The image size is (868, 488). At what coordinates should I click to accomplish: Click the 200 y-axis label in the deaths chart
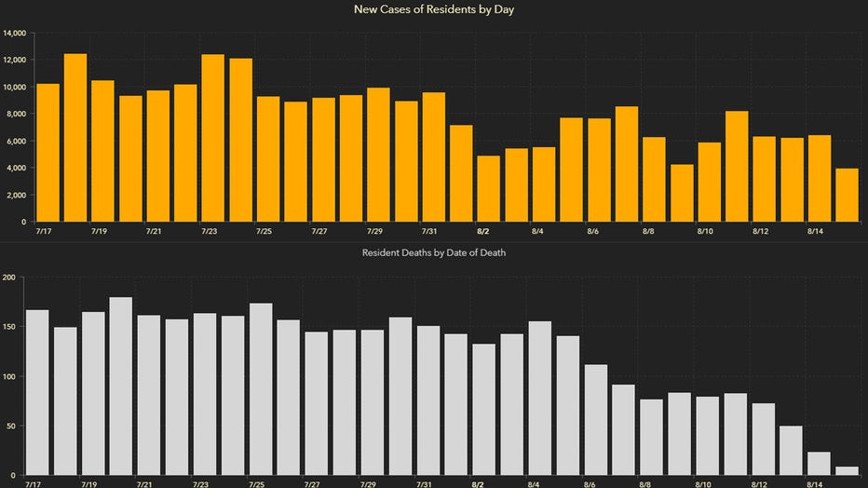tap(9, 278)
